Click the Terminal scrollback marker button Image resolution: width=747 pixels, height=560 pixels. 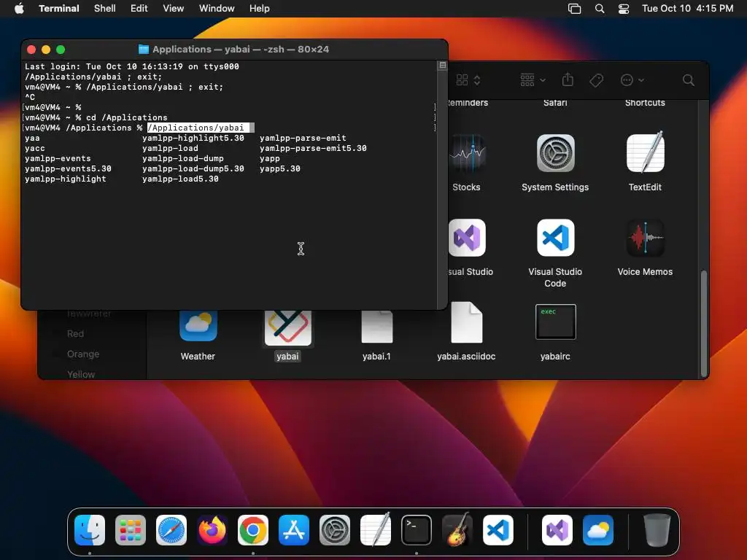[443, 65]
